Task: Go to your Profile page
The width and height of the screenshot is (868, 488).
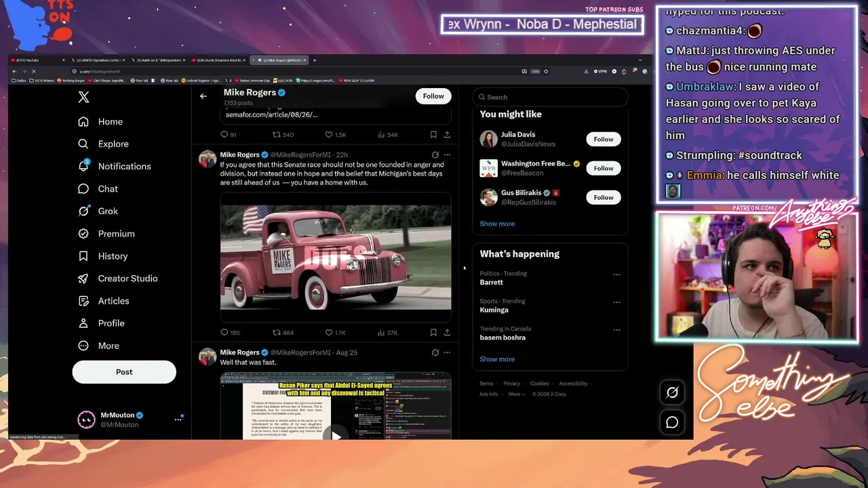Action: click(x=101, y=323)
